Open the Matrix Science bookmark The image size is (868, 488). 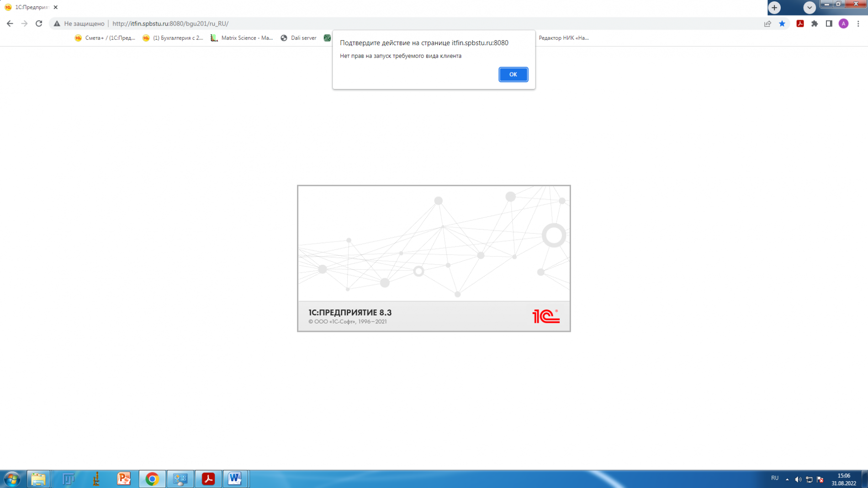(242, 38)
